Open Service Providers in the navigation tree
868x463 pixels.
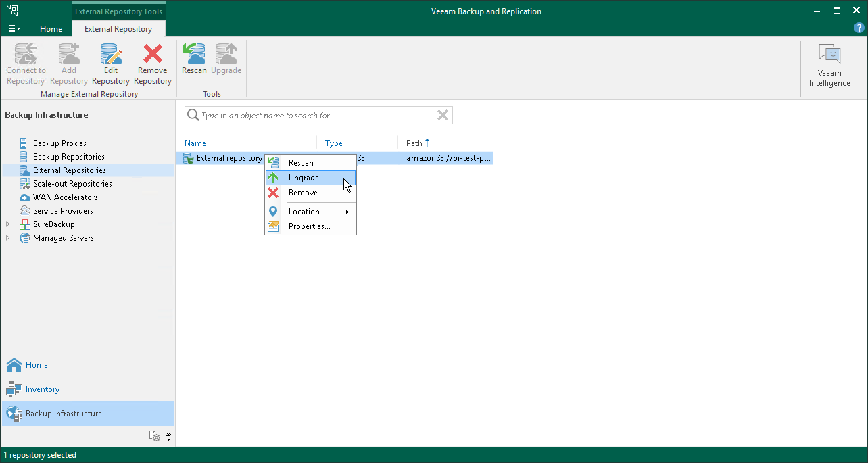pos(62,210)
